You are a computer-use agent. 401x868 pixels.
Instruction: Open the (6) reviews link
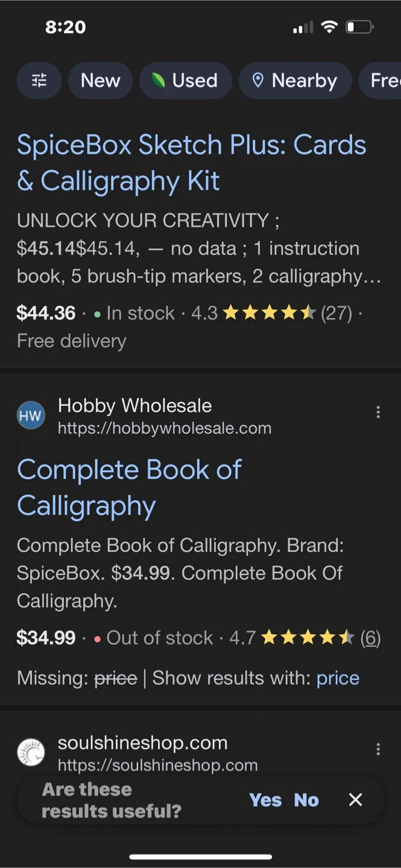coord(370,638)
